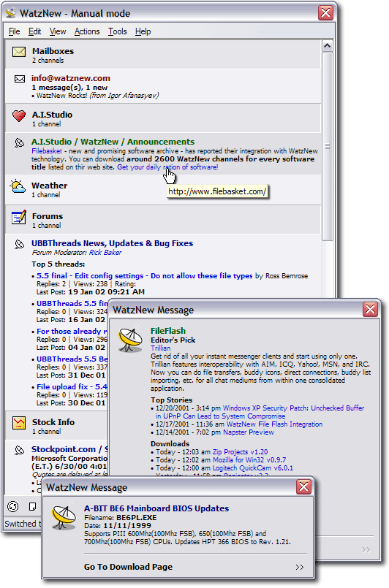Click Go To Download Page
The height and width of the screenshot is (588, 389).
coord(129,567)
